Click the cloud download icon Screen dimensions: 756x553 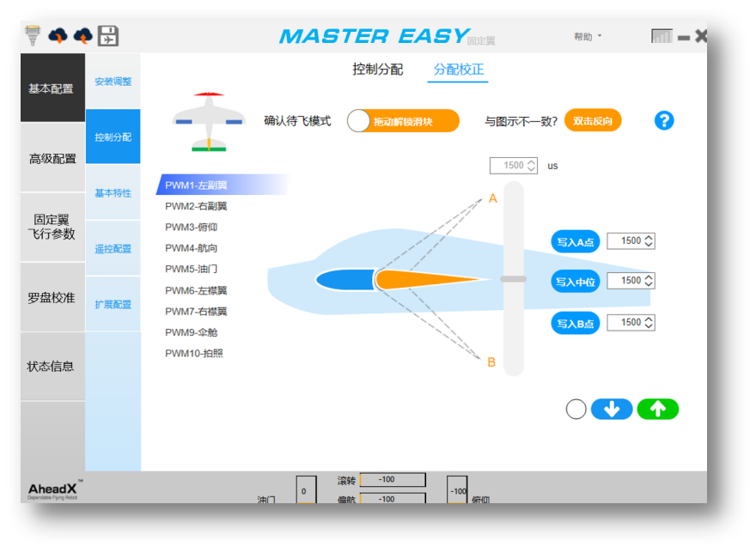58,36
